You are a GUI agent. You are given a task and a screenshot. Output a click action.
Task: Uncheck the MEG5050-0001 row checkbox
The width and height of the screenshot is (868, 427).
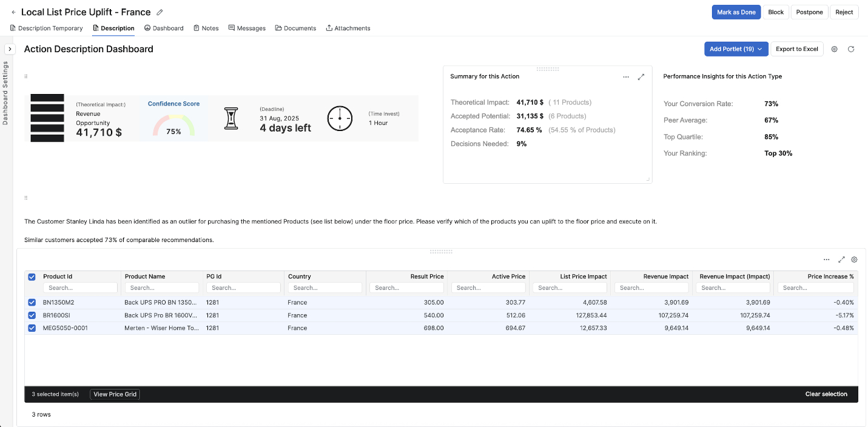(x=32, y=328)
